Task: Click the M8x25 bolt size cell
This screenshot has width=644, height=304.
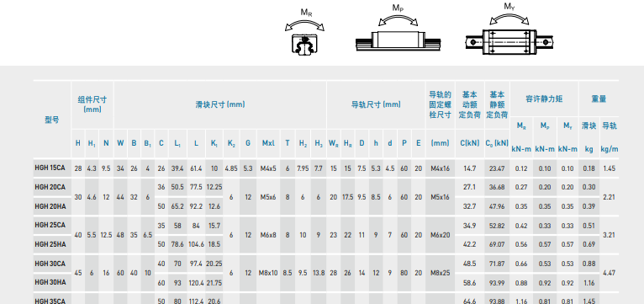Action: coord(441,273)
